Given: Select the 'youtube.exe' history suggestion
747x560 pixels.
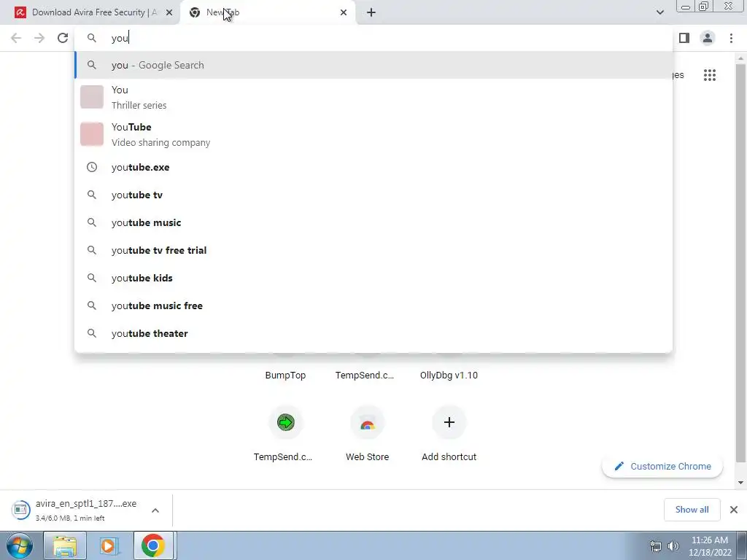Looking at the screenshot, I should tap(373, 167).
